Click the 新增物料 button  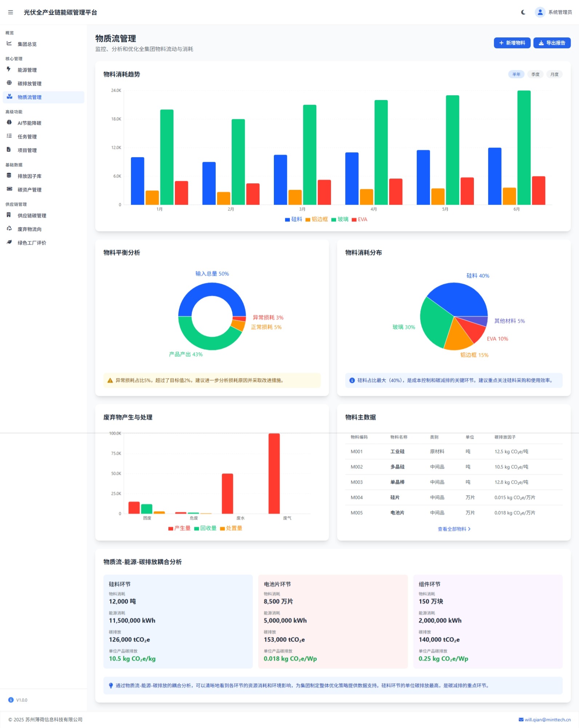512,43
